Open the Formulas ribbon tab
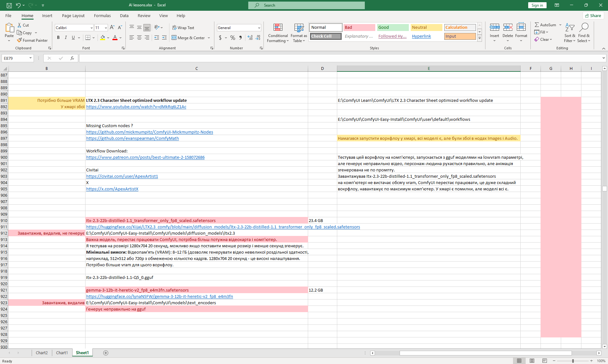 point(102,15)
